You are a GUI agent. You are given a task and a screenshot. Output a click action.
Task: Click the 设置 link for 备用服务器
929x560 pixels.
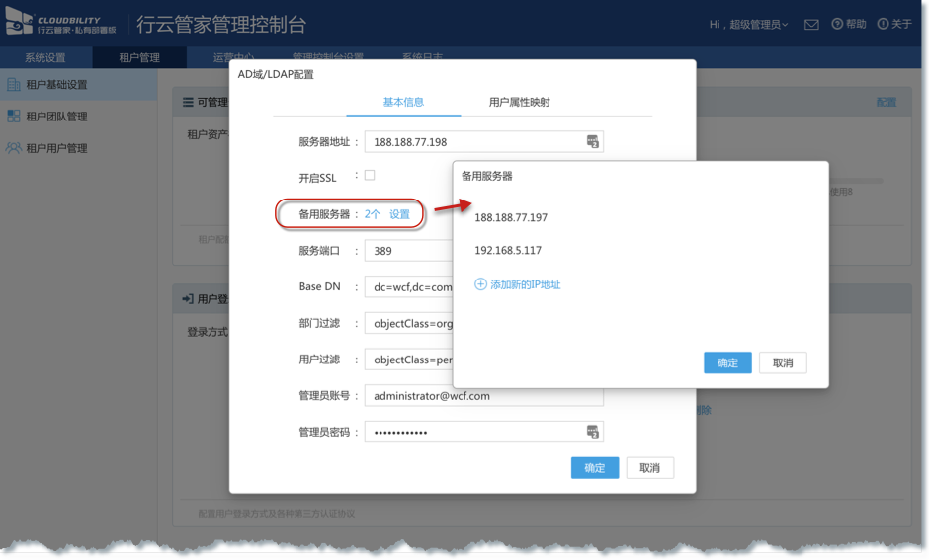coord(399,214)
